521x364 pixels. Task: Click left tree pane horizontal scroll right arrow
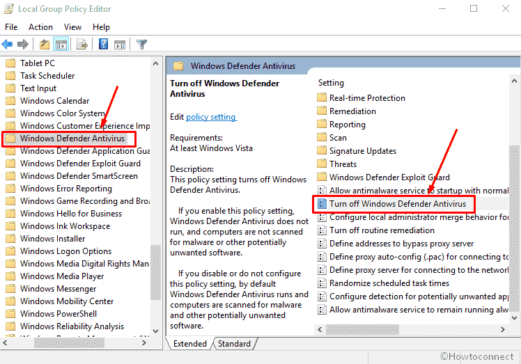pyautogui.click(x=144, y=343)
